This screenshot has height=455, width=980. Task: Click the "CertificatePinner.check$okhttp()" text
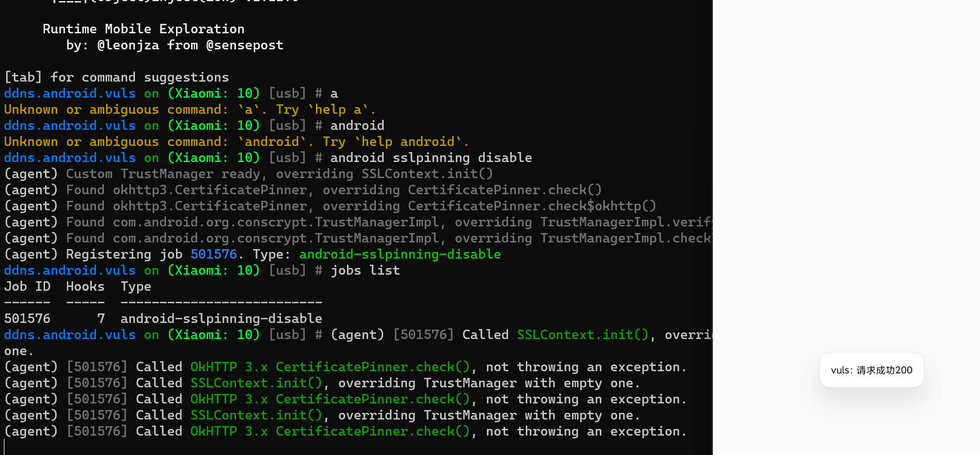pyautogui.click(x=531, y=206)
